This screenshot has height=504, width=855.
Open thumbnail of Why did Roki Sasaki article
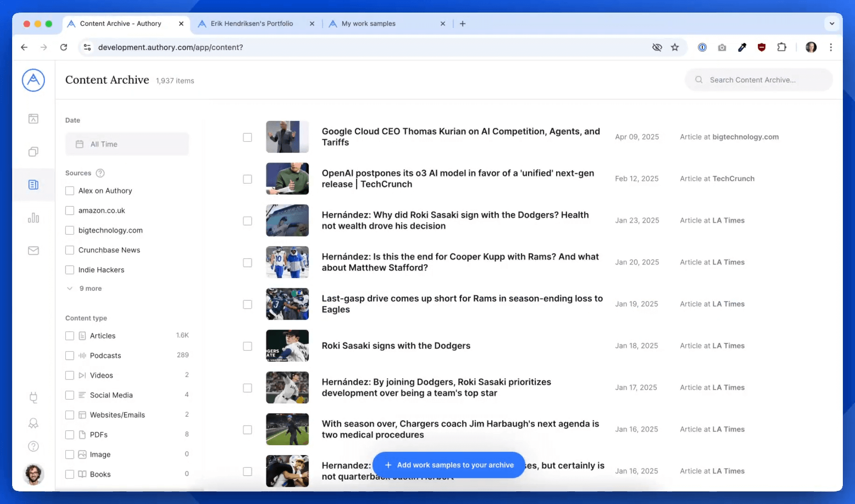click(287, 220)
